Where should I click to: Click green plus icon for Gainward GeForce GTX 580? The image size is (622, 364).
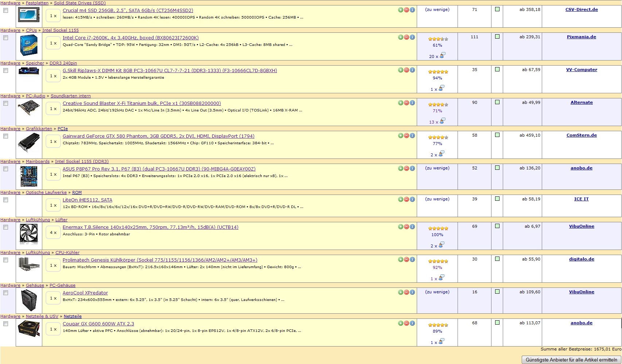point(400,136)
